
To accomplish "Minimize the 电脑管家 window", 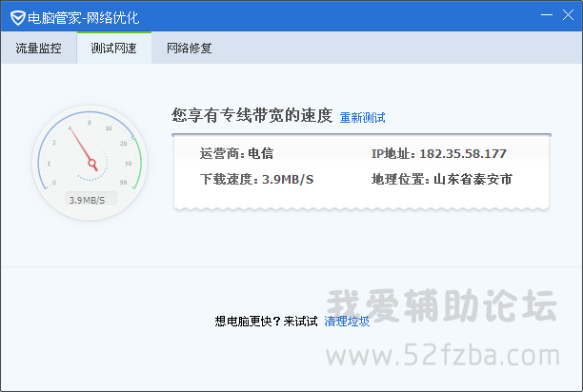I will pyautogui.click(x=547, y=15).
